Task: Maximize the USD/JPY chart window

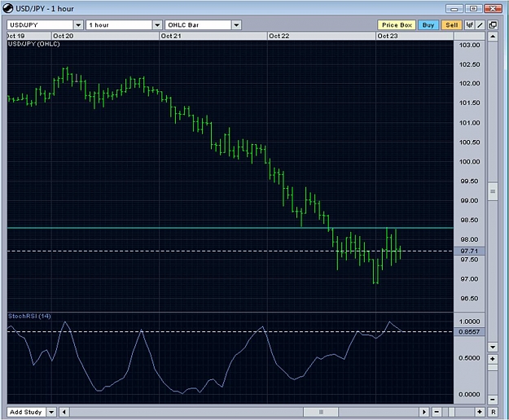Action: 473,9
